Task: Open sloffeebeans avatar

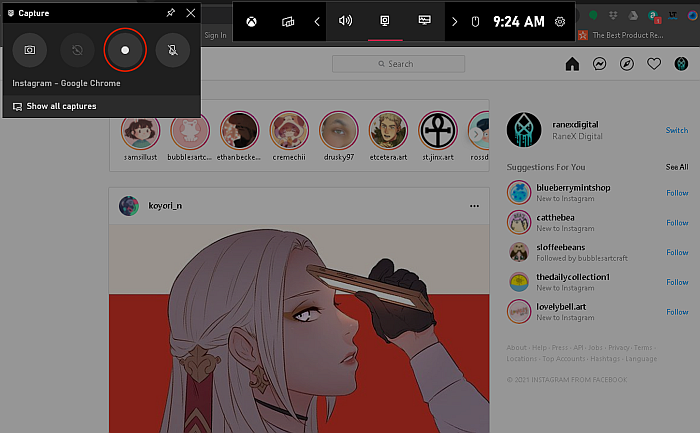Action: click(x=519, y=252)
